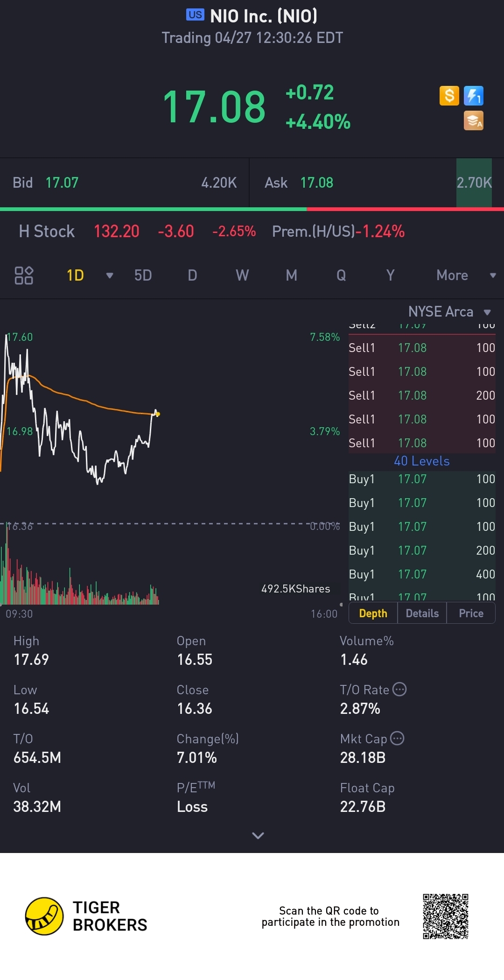The width and height of the screenshot is (504, 980).
Task: Tap the orange dollar sign icon
Action: [449, 96]
